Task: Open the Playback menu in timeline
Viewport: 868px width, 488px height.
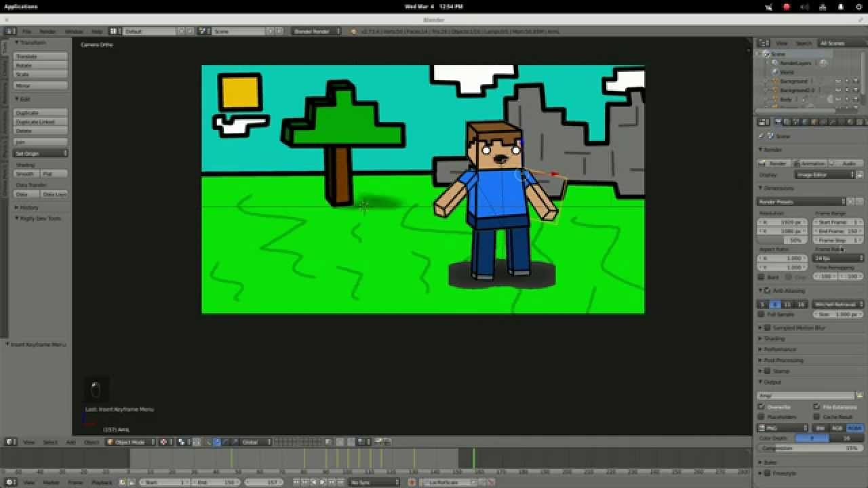Action: pos(102,482)
